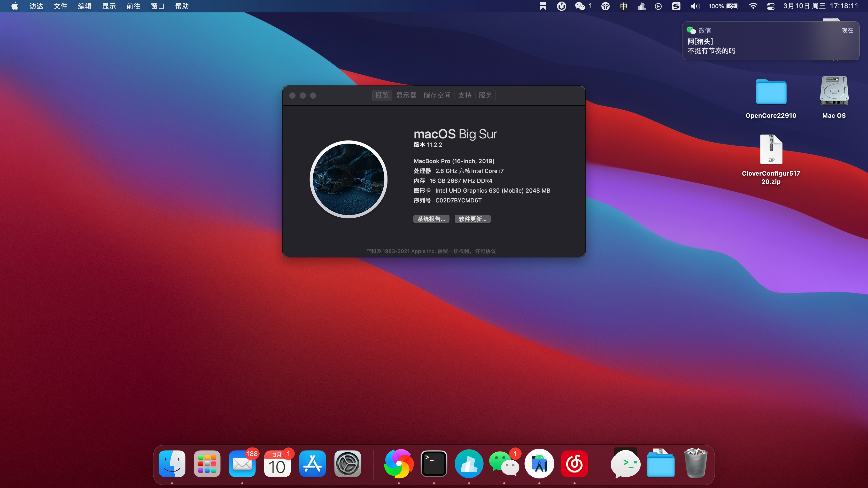Click the building-shaped menu bar icon

[x=641, y=6]
